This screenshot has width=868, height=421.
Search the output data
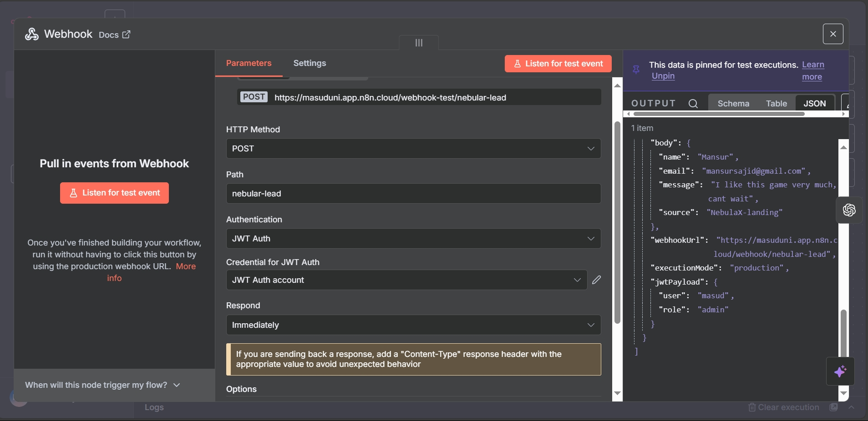click(x=693, y=104)
